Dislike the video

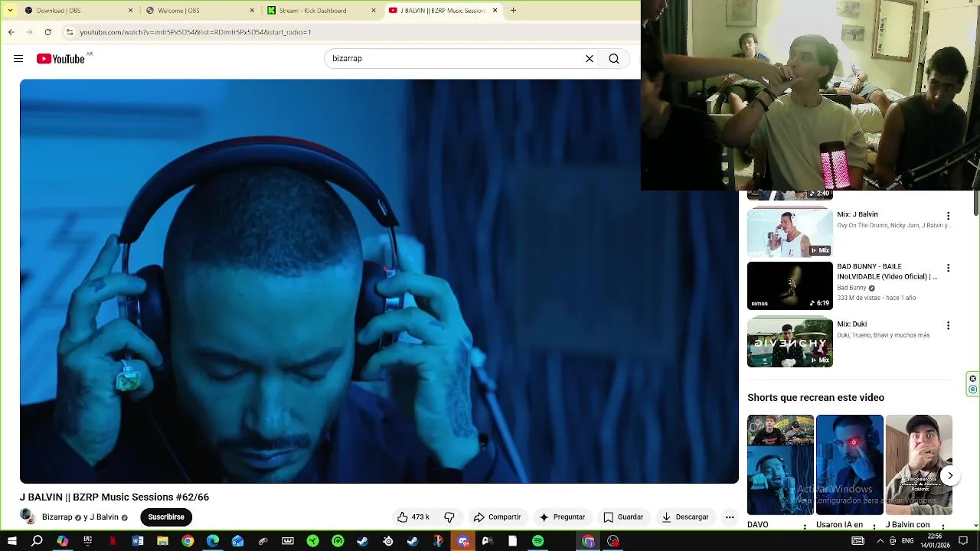(449, 517)
